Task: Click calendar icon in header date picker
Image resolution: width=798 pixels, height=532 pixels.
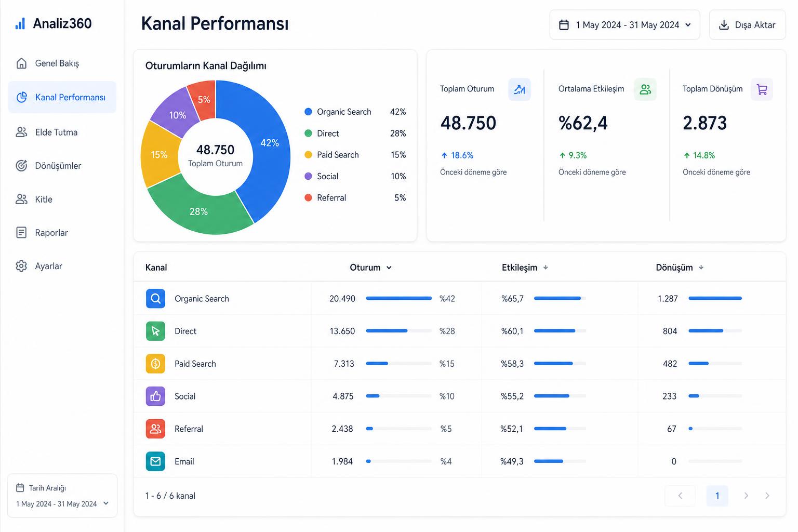Action: click(564, 25)
